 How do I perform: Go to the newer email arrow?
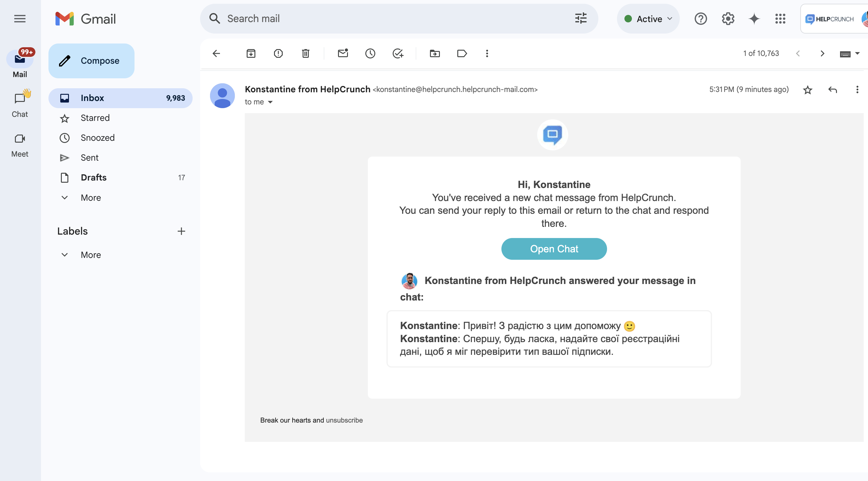click(x=797, y=53)
